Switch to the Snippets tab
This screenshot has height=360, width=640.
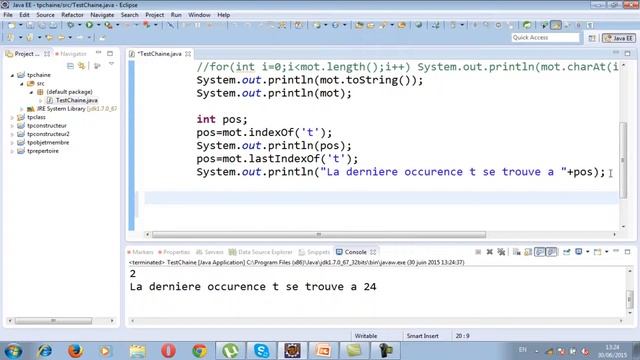pos(314,252)
